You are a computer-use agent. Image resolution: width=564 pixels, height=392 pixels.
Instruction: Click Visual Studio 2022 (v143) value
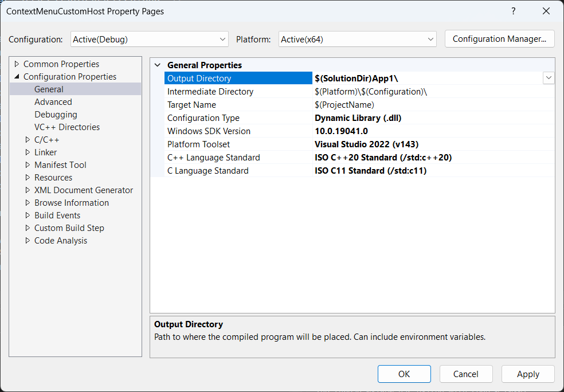pos(366,144)
